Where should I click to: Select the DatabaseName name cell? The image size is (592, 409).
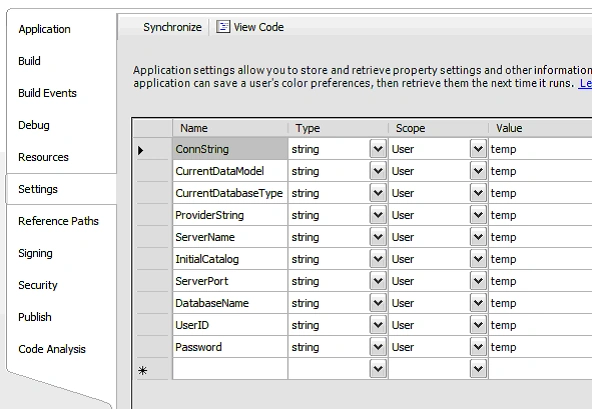pos(230,303)
